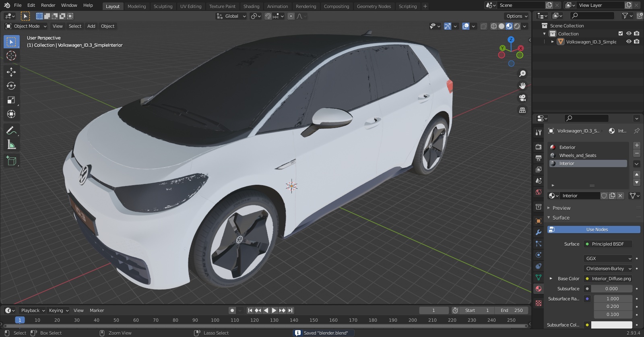Viewport: 644px width, 337px height.
Task: Hide Volkswagen_ID.3_Simple object eye icon
Action: point(629,41)
